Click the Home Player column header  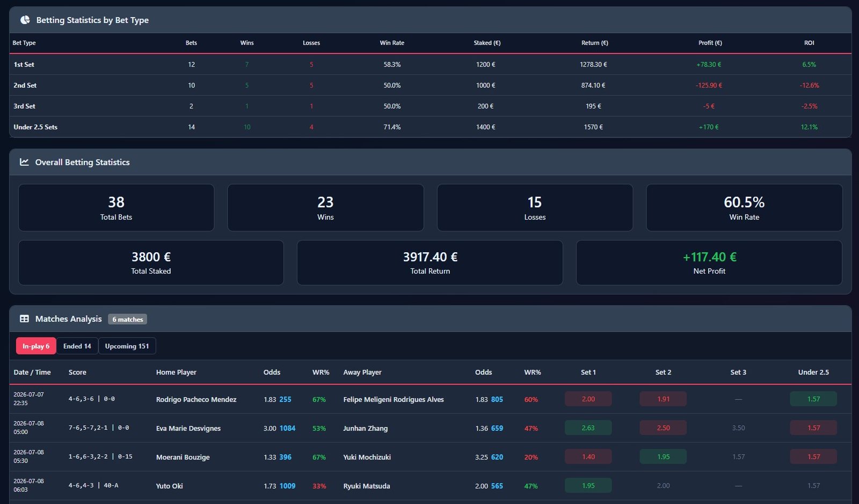click(176, 372)
